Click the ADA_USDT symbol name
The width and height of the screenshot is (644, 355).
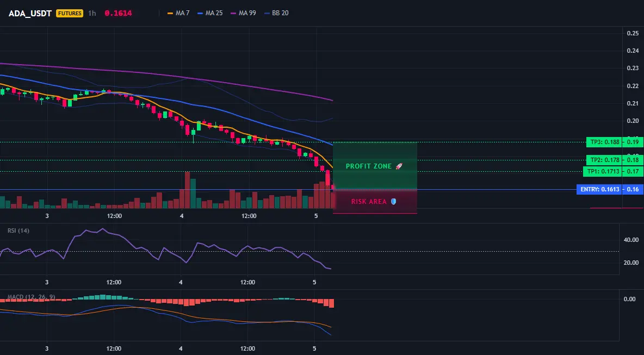click(30, 13)
